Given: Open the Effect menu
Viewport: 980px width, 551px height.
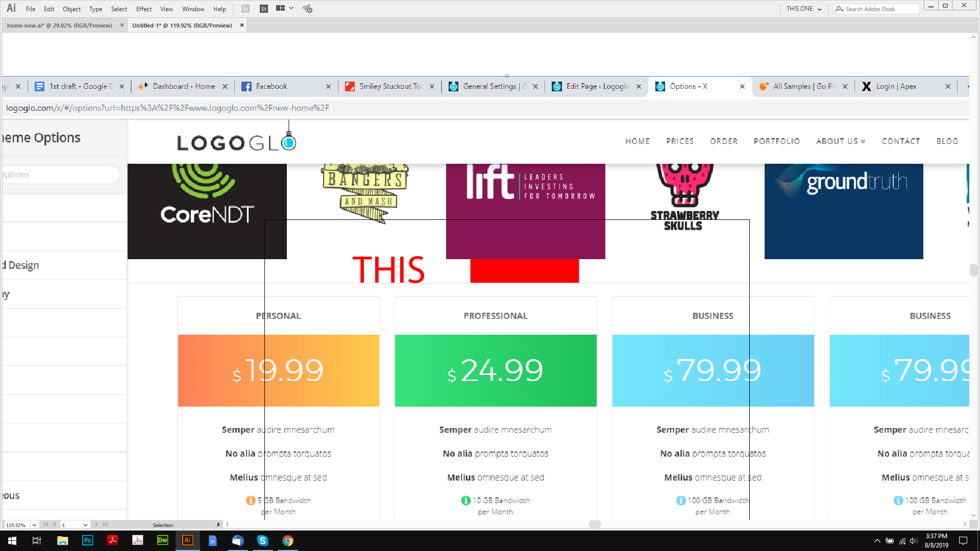Looking at the screenshot, I should coord(143,9).
